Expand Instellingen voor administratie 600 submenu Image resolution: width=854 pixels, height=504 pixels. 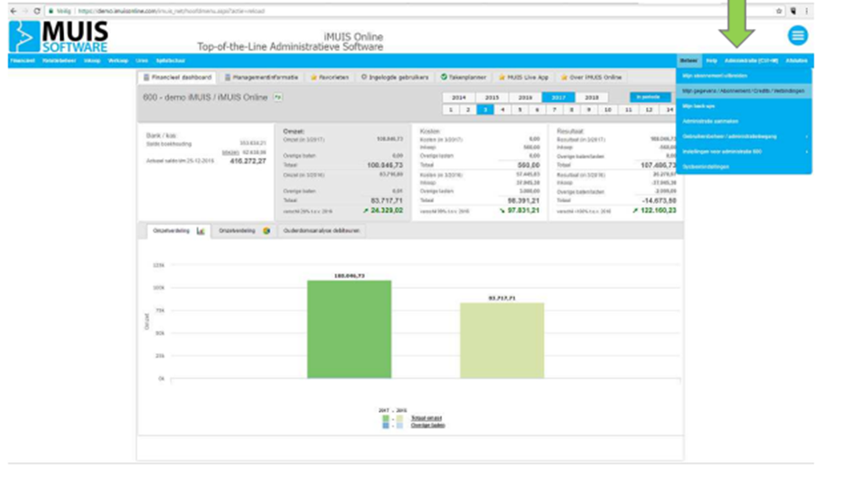tap(744, 152)
